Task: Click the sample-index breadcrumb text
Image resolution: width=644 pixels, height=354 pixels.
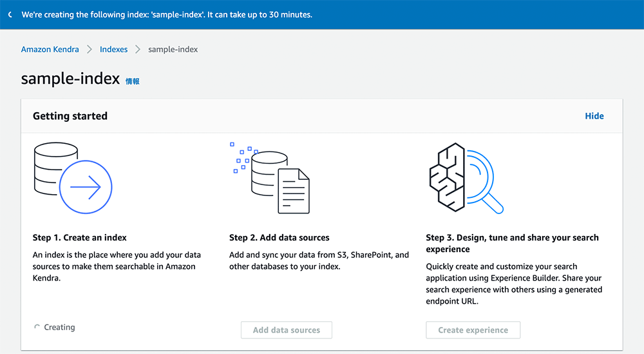Action: [173, 50]
